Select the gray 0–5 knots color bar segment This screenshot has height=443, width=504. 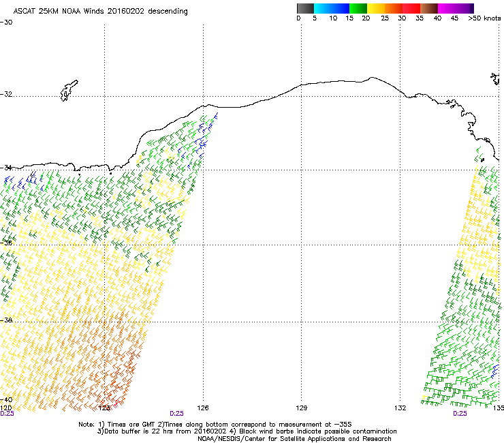pos(306,8)
